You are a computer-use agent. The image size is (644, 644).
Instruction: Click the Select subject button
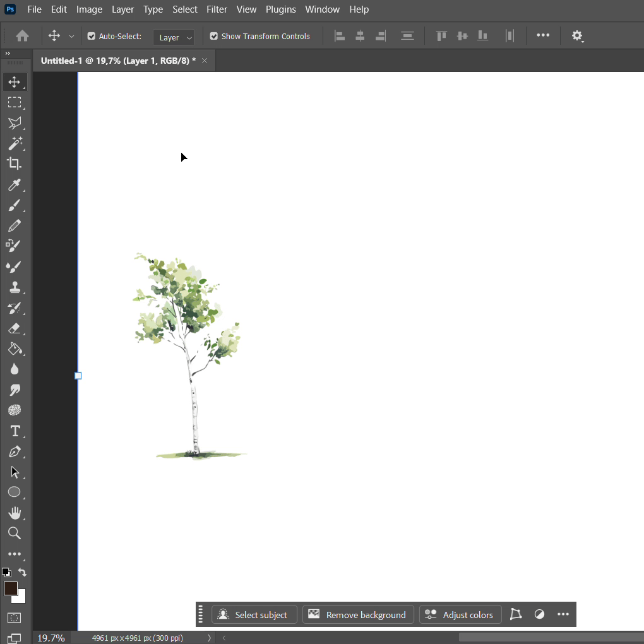click(x=254, y=615)
